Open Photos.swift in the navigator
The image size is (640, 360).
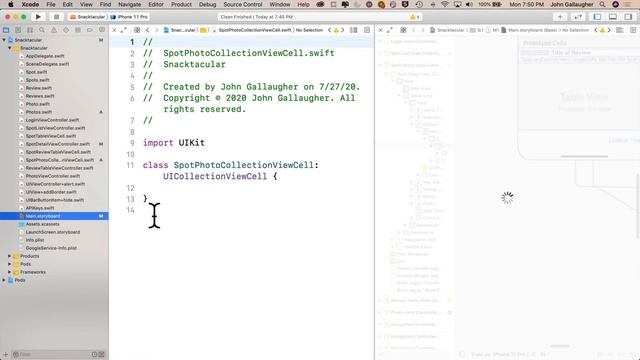39,112
